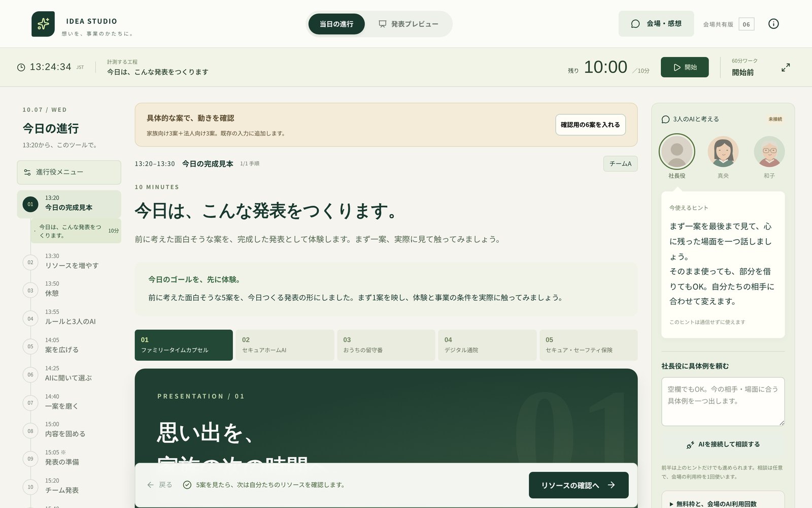Select sub-step 今日は、こんな発表をつくります 10分
This screenshot has height=508, width=812.
[76, 231]
